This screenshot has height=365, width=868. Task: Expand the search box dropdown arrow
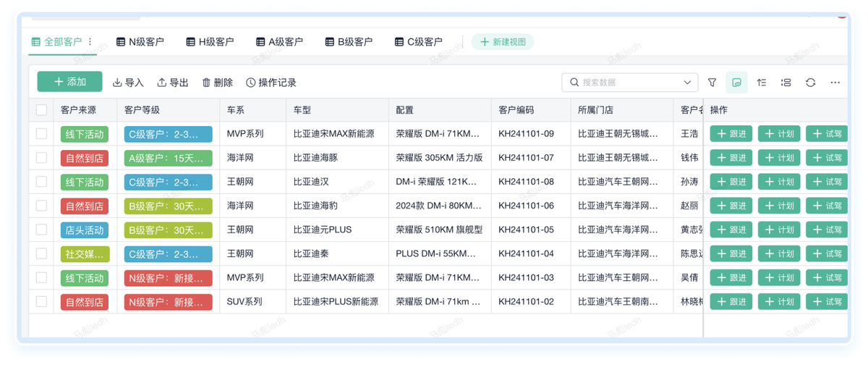tap(687, 83)
